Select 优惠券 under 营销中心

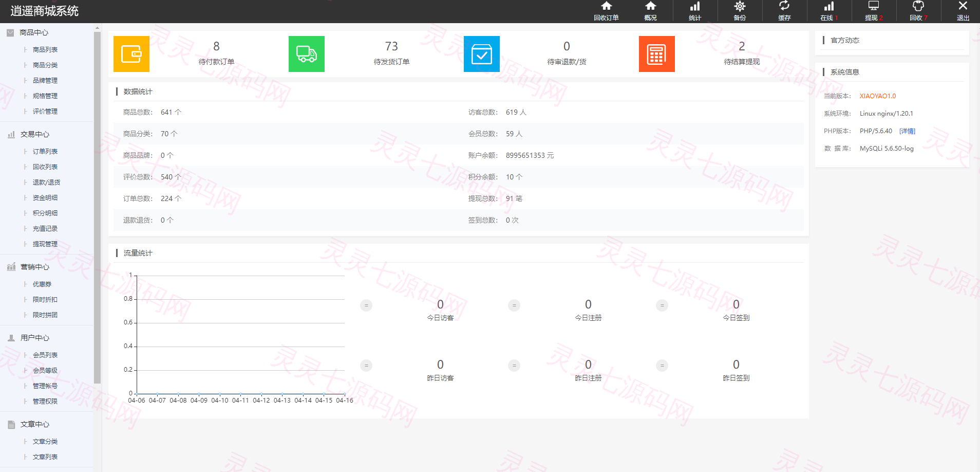coord(42,284)
